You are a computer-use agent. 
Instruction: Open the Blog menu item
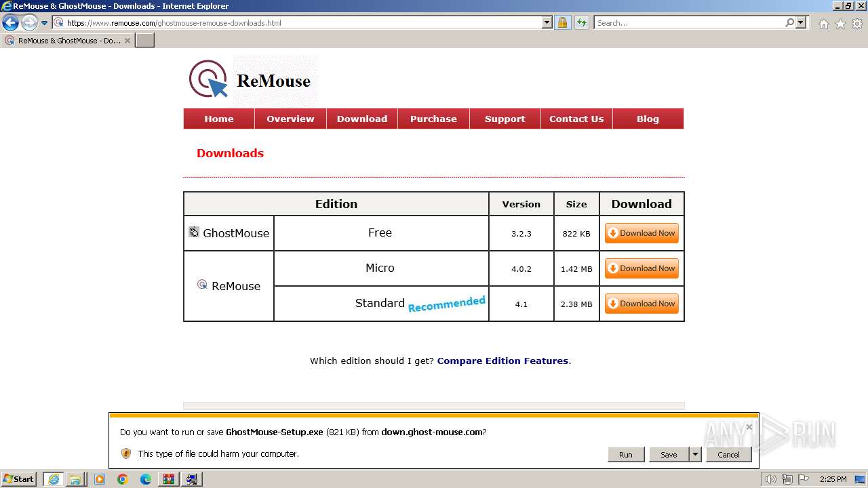648,119
